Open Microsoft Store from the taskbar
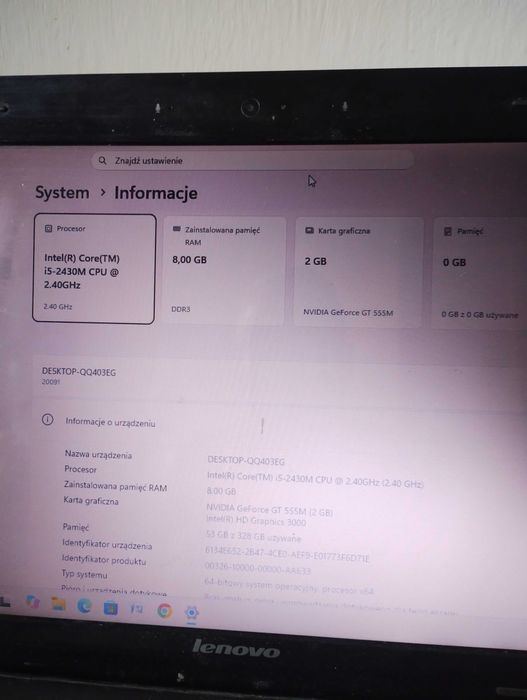The width and height of the screenshot is (527, 700). pyautogui.click(x=110, y=608)
